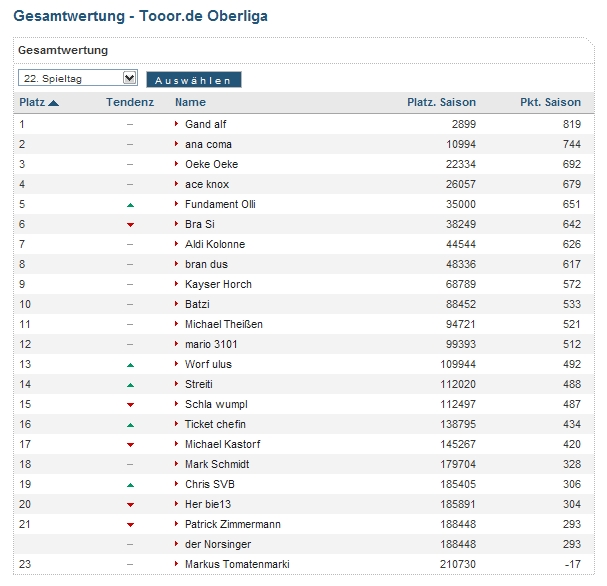
Task: Click the red down-trend arrow for Bra Si
Action: point(130,225)
